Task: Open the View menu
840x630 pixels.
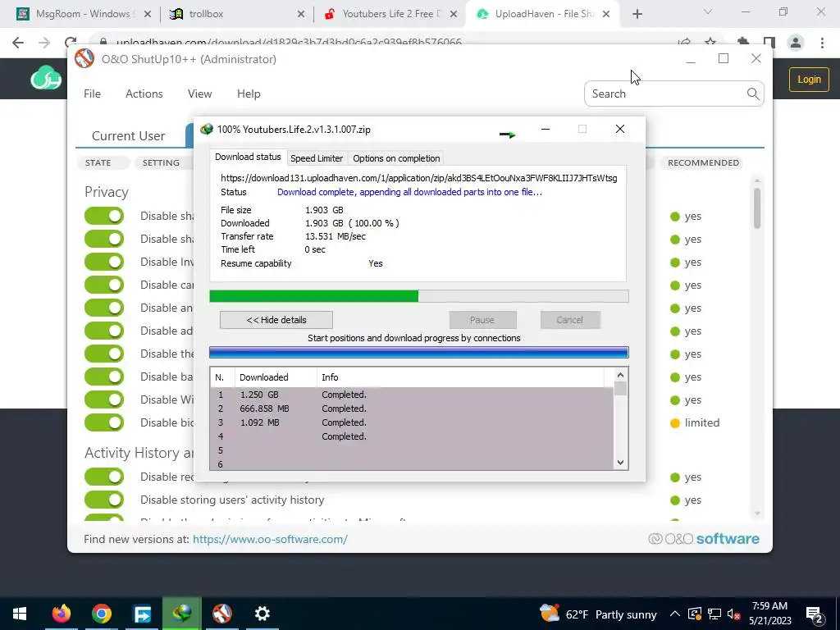Action: coord(200,94)
